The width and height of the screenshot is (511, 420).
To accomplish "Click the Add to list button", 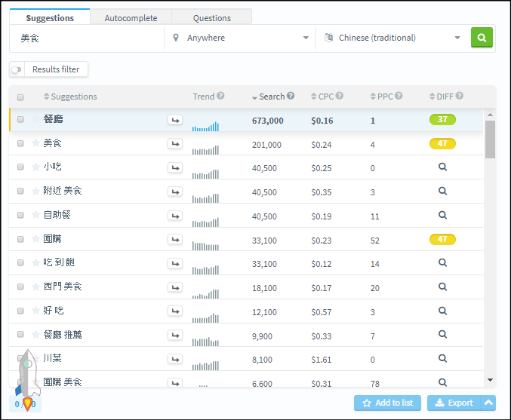I will click(x=387, y=403).
